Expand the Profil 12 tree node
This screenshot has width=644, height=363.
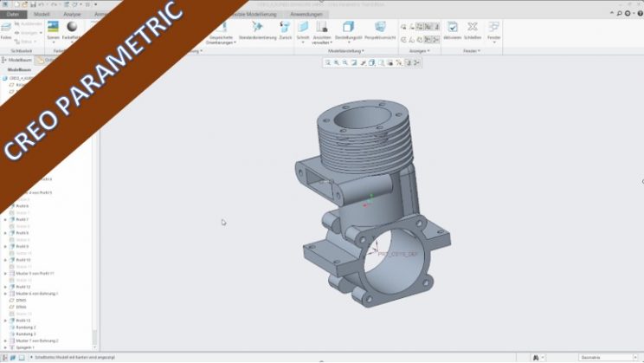point(5,287)
